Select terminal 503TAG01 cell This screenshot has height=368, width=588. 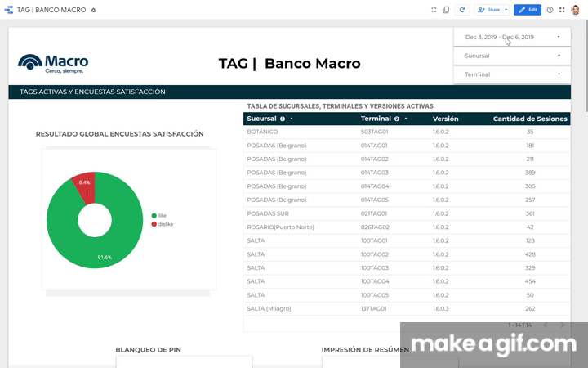coord(374,132)
